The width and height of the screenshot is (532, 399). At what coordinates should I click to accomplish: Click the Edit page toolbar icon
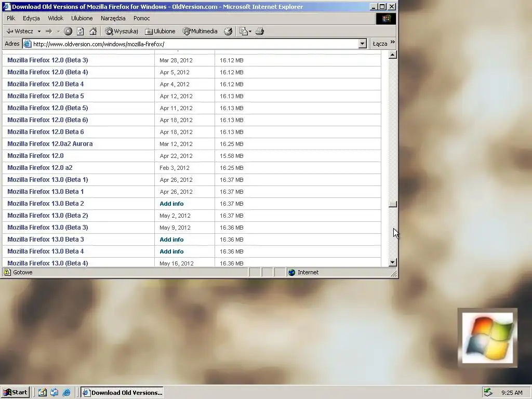(x=244, y=31)
